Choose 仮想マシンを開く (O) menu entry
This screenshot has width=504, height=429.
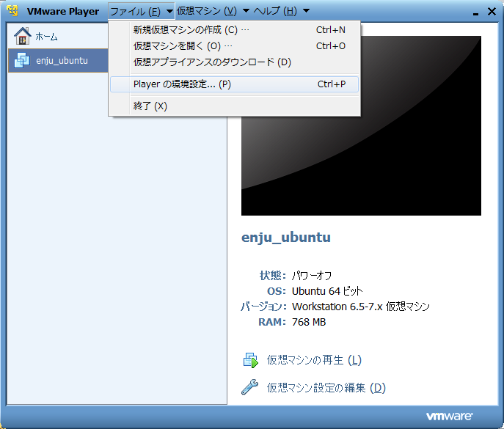point(234,46)
